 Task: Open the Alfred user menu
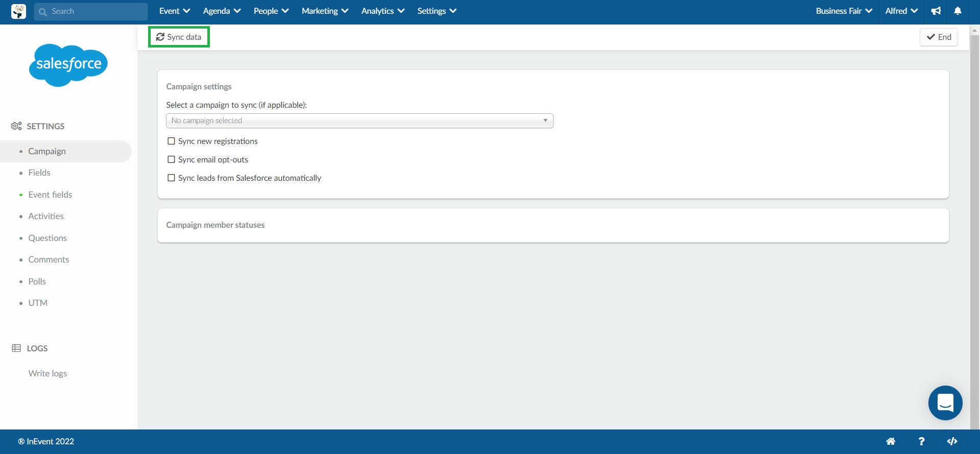pyautogui.click(x=901, y=11)
